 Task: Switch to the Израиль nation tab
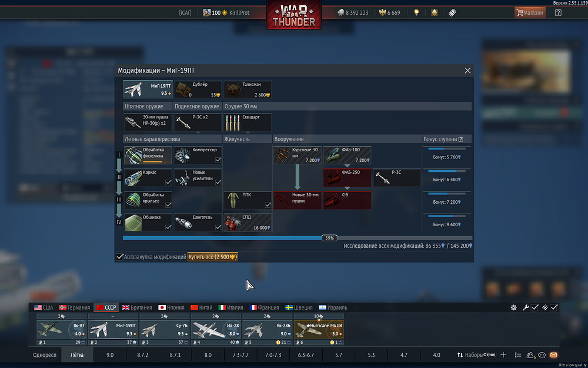(333, 307)
